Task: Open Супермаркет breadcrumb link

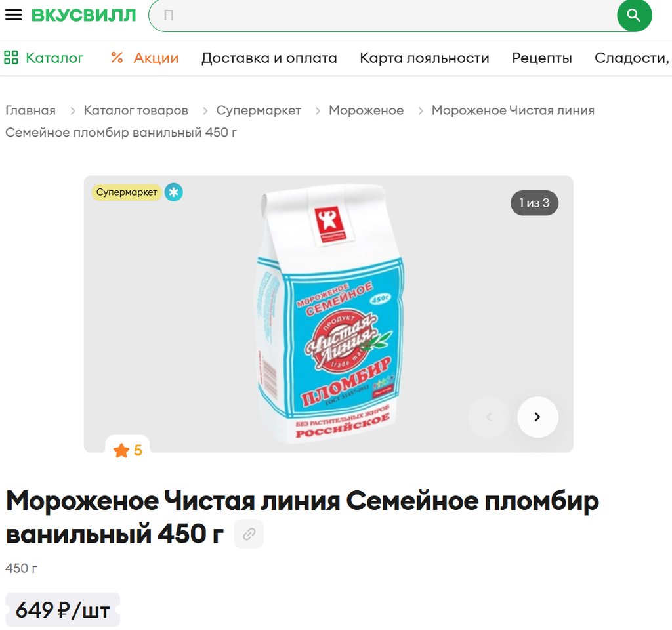Action: tap(259, 110)
